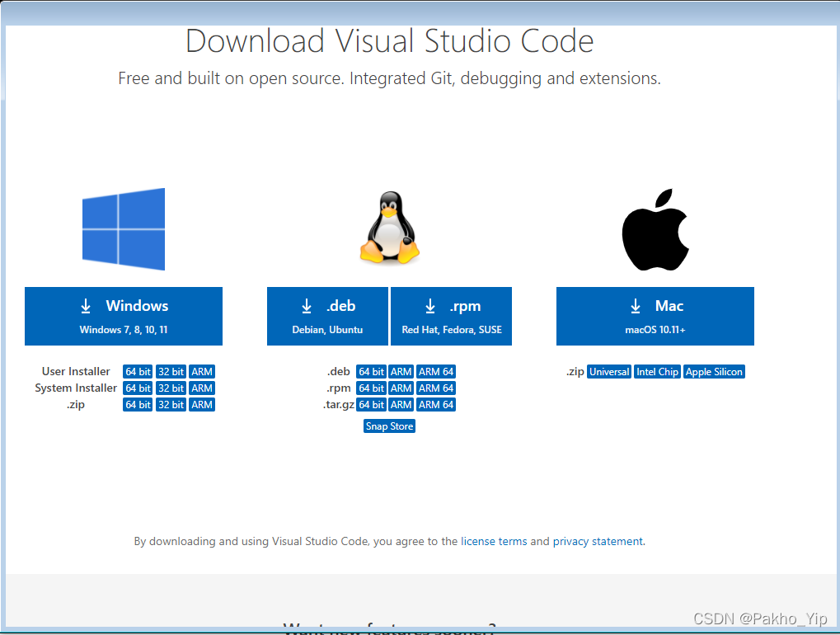This screenshot has height=635, width=840.
Task: Choose Linux .rpm ARM 64
Action: pos(436,388)
